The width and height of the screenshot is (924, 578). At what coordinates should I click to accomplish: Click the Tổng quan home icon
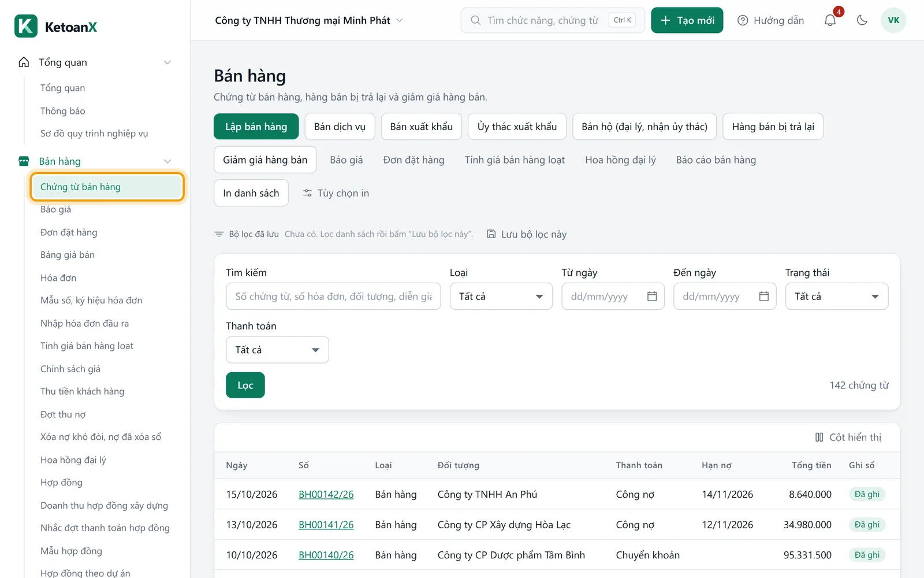24,62
